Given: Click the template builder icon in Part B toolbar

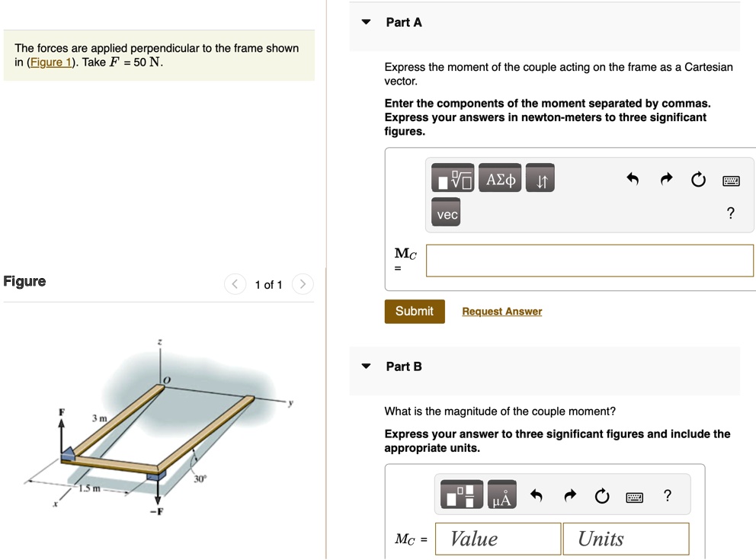Looking at the screenshot, I should (463, 494).
